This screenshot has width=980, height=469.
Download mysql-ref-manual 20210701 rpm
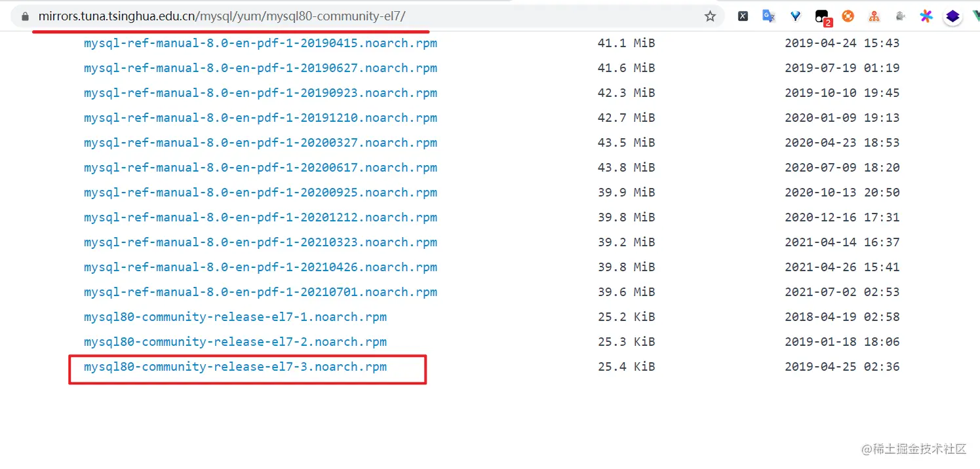pos(260,292)
